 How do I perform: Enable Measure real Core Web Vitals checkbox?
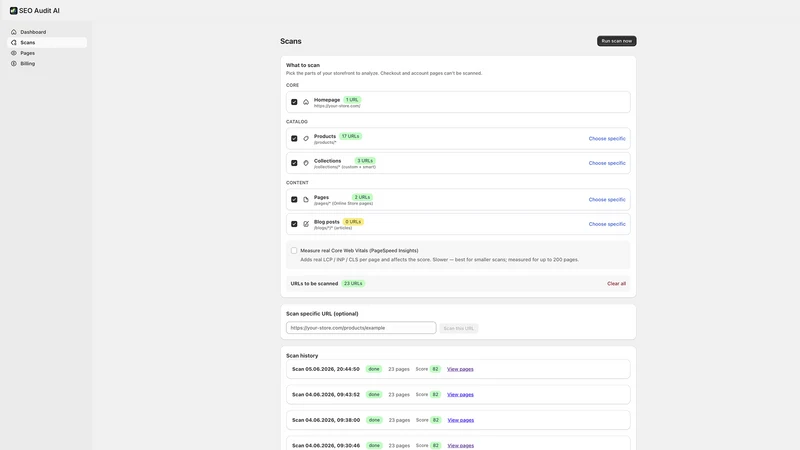[x=294, y=251]
